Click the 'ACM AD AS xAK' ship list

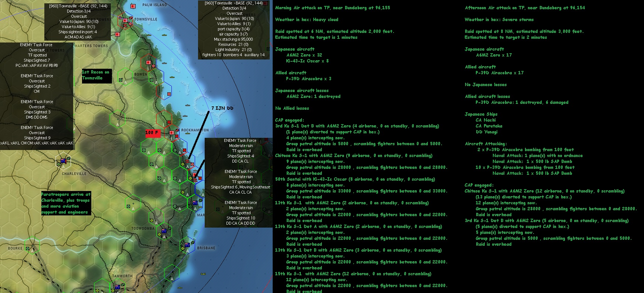click(x=78, y=37)
